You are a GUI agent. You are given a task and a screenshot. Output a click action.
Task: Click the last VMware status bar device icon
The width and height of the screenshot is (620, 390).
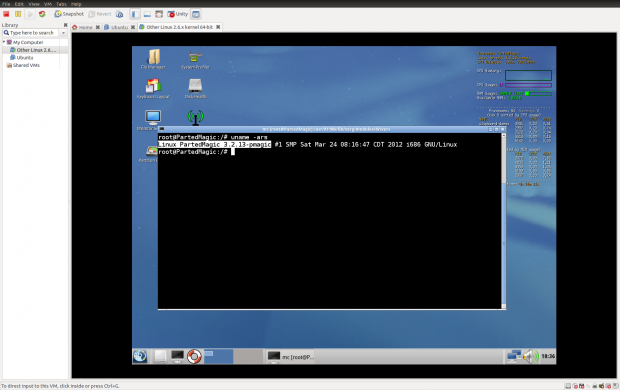(616, 386)
